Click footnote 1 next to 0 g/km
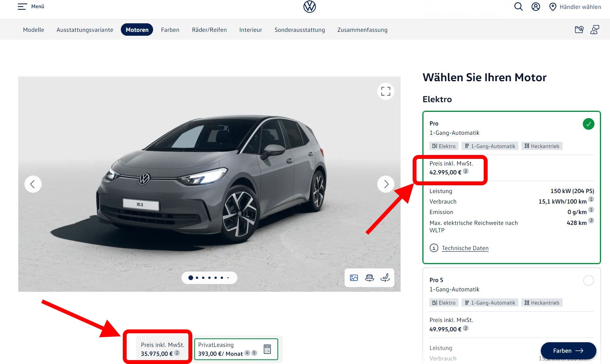This screenshot has width=610, height=364. [x=591, y=210]
